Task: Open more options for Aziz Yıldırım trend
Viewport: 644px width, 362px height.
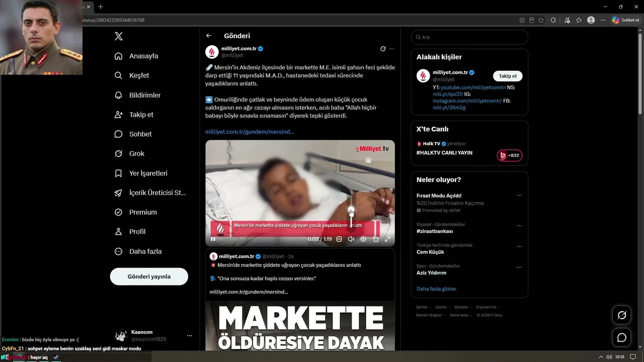Action: 519,267
